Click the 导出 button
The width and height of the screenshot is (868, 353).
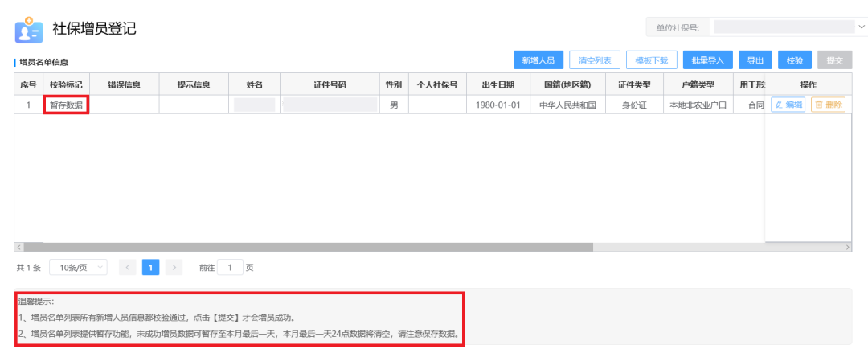pos(755,60)
